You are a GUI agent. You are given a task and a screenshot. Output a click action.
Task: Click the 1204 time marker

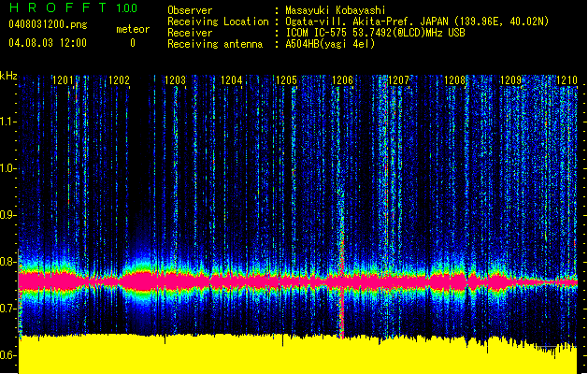coord(232,80)
